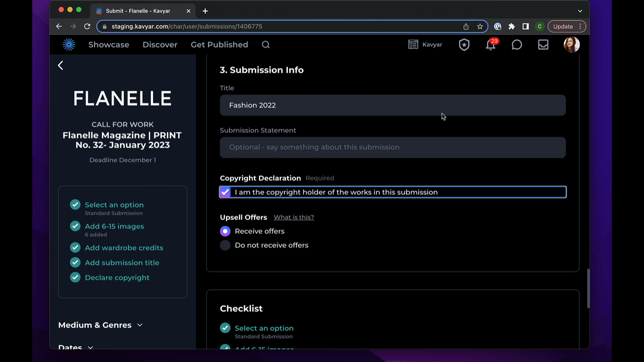Click sidebar Add wardrobe credits step
The image size is (644, 362).
tap(124, 248)
